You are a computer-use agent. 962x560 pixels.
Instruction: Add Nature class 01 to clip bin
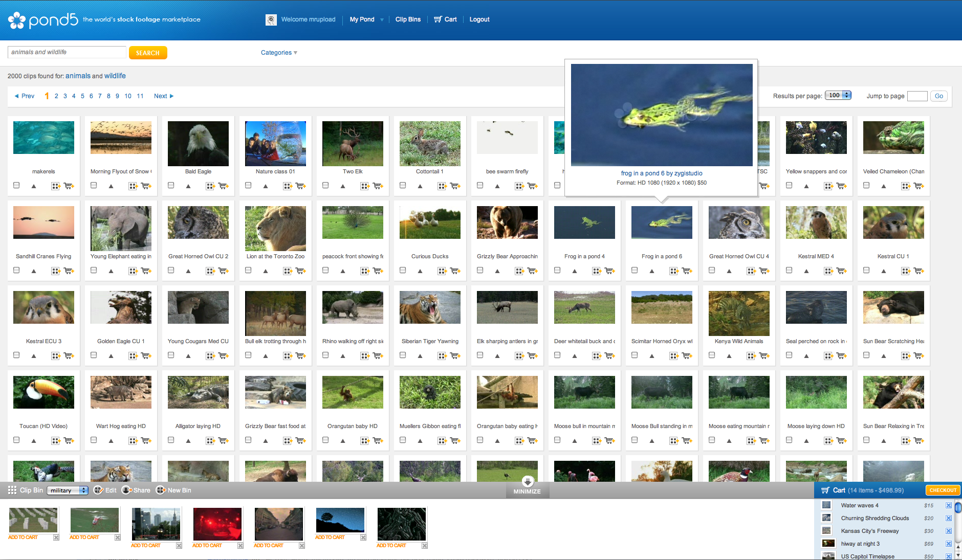point(288,186)
